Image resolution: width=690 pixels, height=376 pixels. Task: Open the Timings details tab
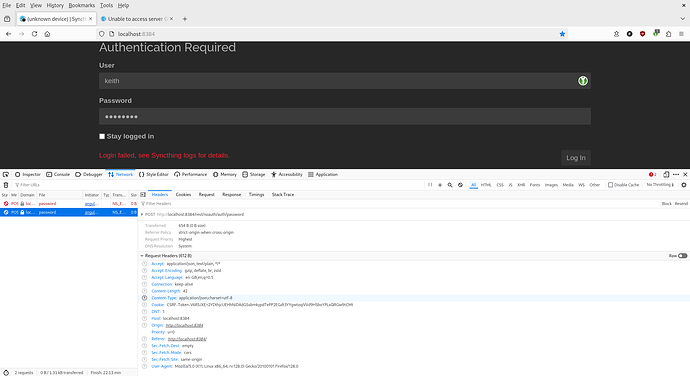[x=257, y=194]
